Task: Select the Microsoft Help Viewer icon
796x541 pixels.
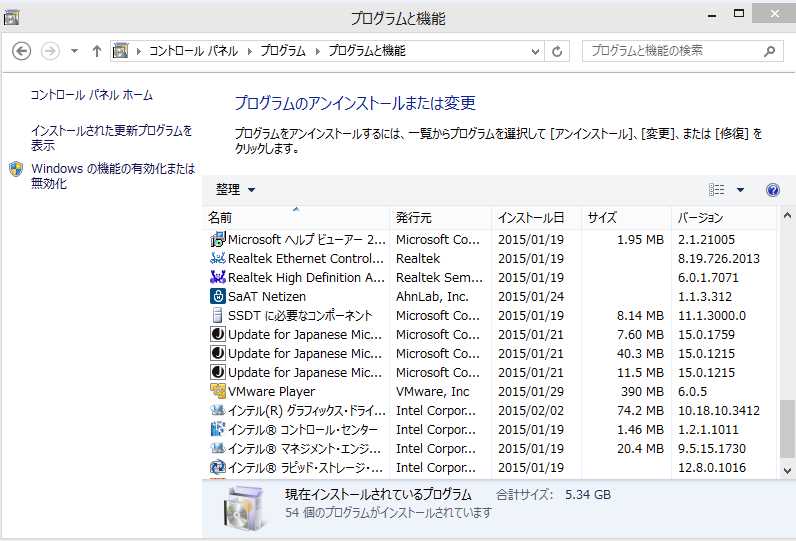Action: [218, 240]
